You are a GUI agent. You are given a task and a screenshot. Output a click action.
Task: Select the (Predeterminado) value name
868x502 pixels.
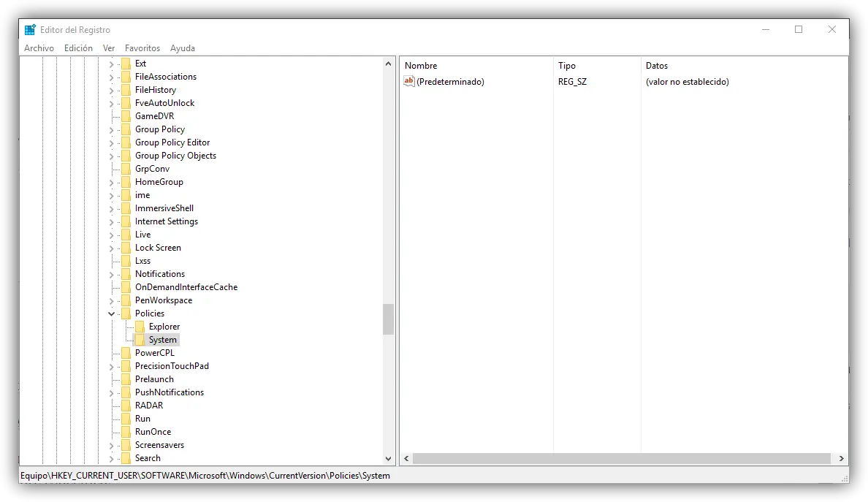450,82
